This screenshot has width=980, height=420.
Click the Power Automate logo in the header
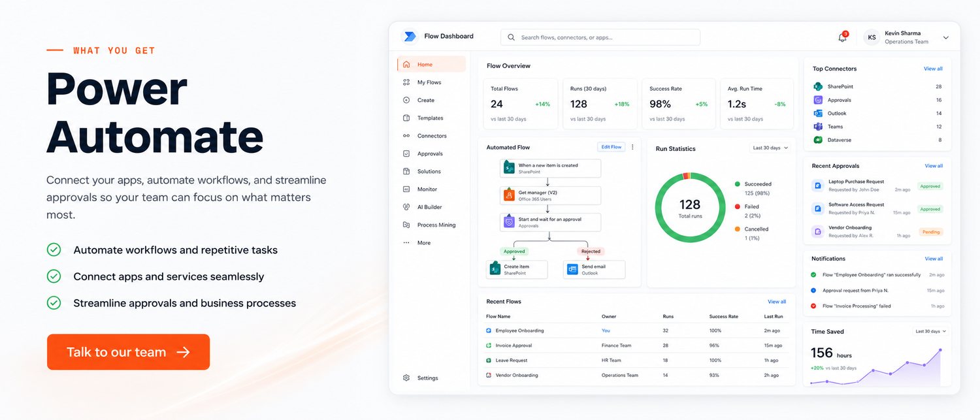(x=410, y=37)
